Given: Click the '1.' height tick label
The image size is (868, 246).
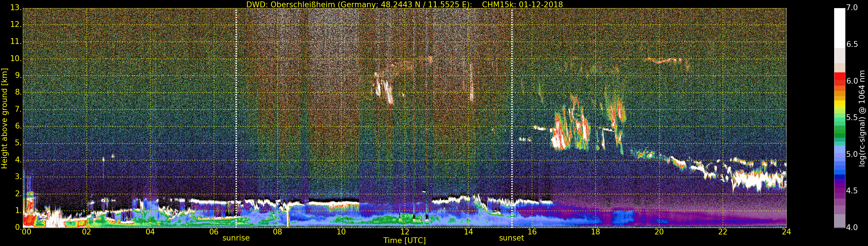Looking at the screenshot, I should pos(18,210).
